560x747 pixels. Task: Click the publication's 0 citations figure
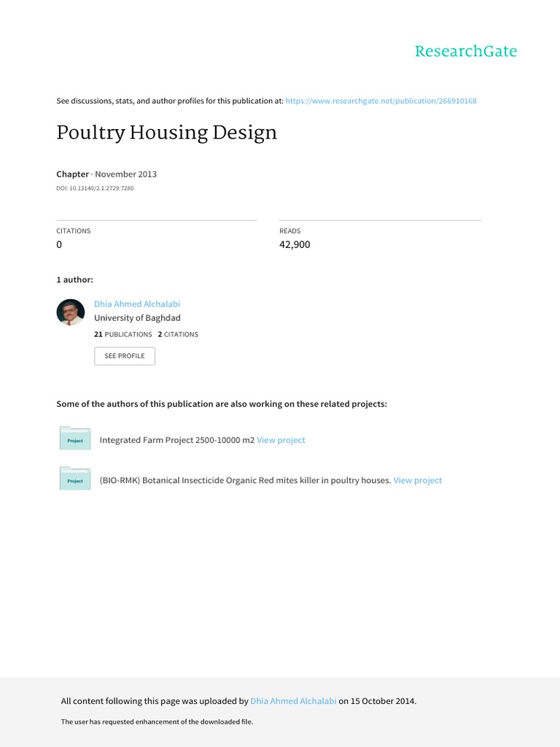point(60,244)
